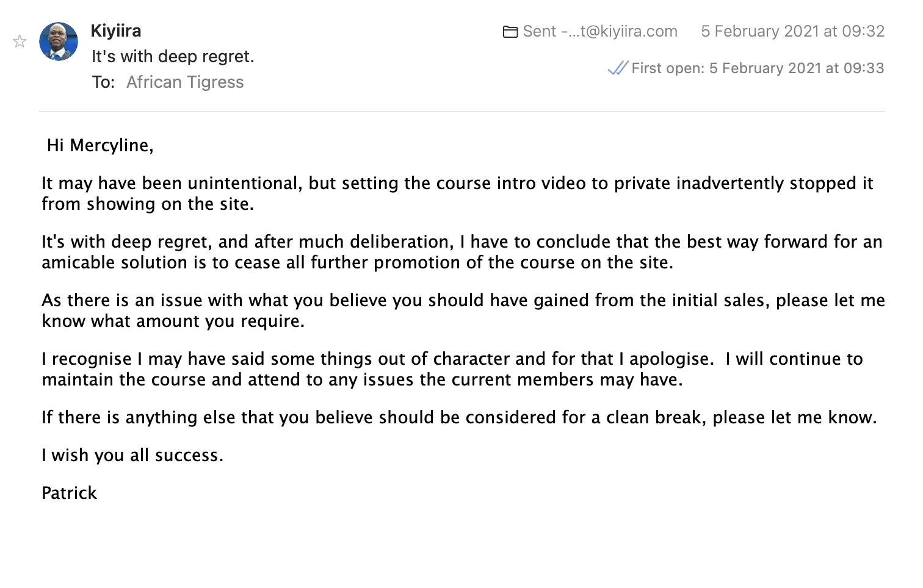Select the subject line in the header
923x588 pixels.
click(x=173, y=56)
